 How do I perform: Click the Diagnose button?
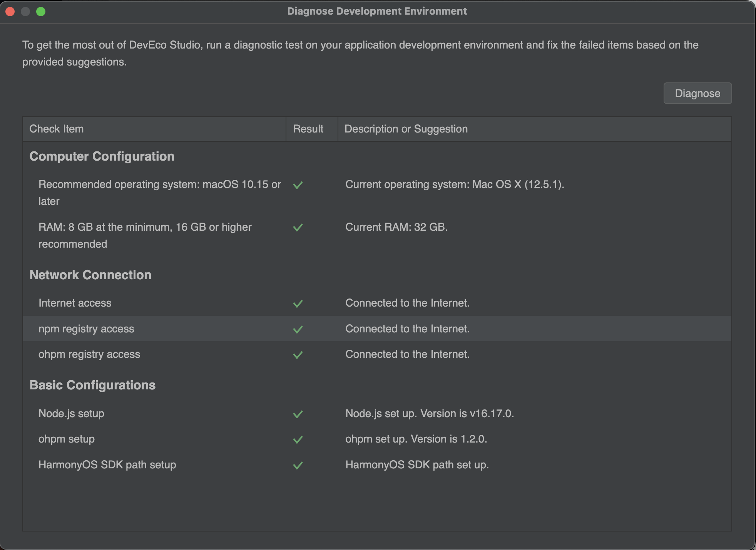point(697,93)
